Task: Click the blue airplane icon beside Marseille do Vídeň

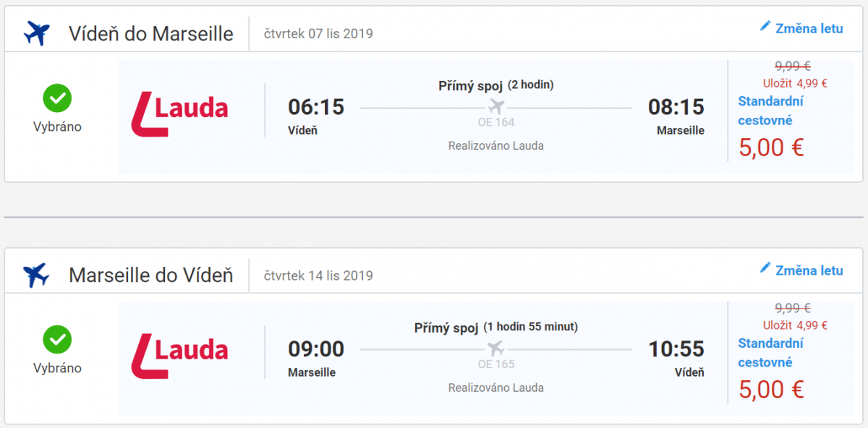Action: (x=36, y=275)
